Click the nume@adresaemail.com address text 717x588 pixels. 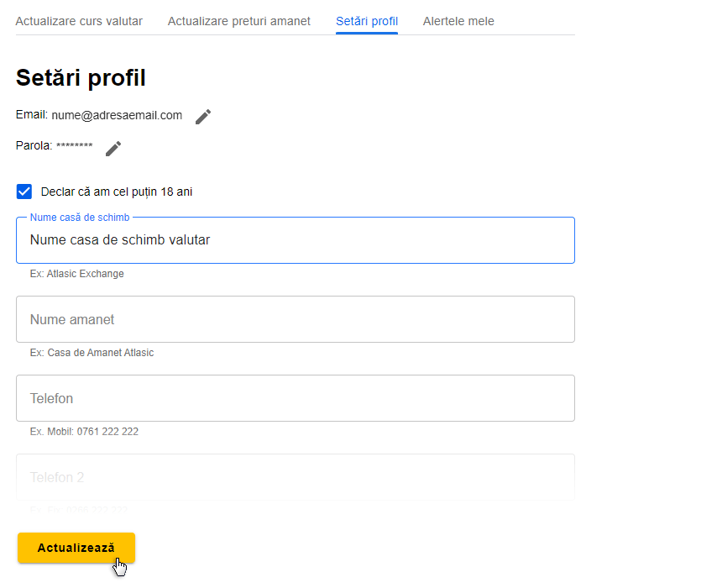coord(117,115)
